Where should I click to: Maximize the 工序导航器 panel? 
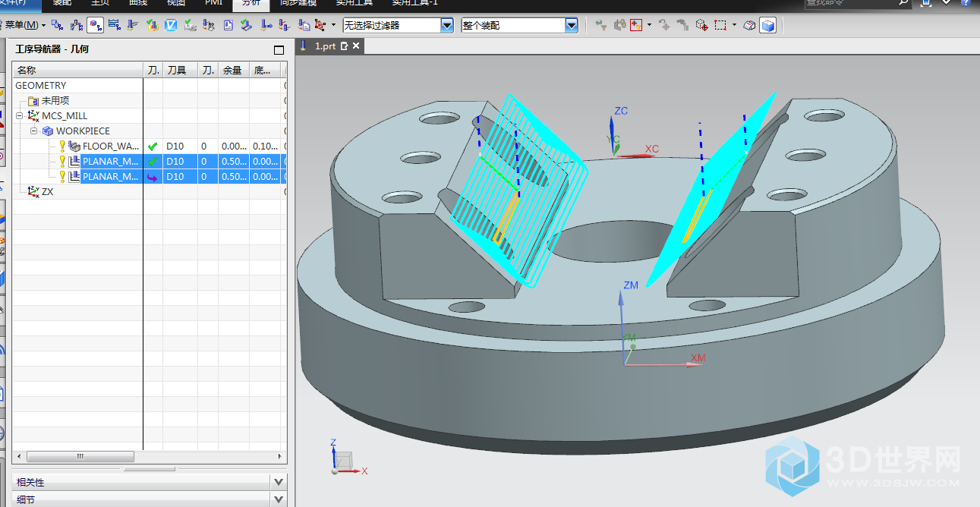pos(279,50)
